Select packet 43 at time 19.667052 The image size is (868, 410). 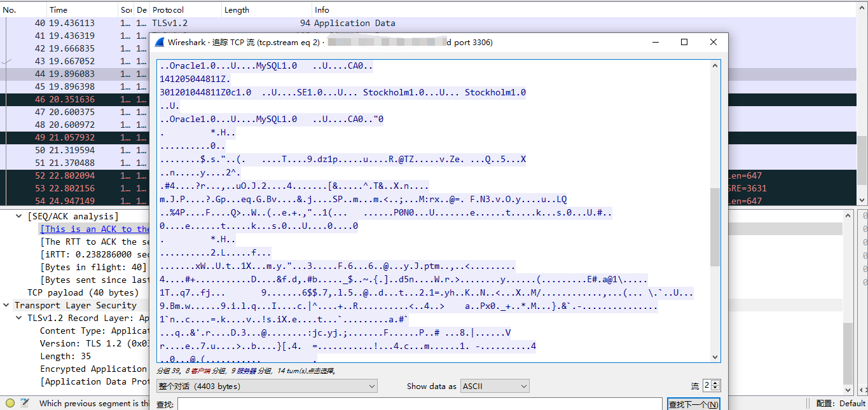point(75,61)
